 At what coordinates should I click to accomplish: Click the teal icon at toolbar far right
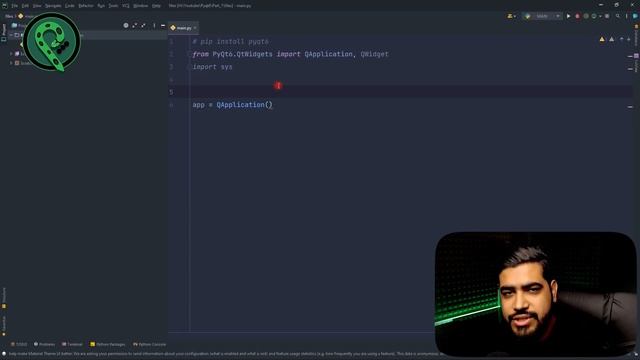(635, 16)
